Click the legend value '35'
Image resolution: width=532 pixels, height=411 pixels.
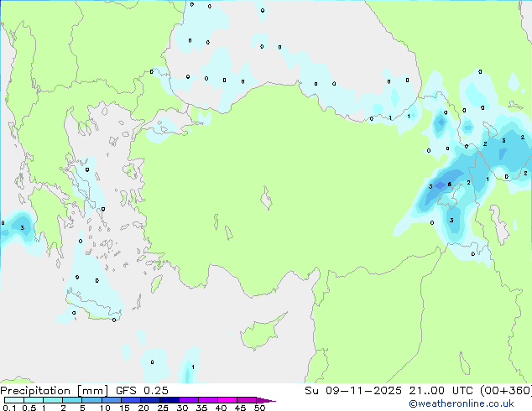pyautogui.click(x=201, y=408)
